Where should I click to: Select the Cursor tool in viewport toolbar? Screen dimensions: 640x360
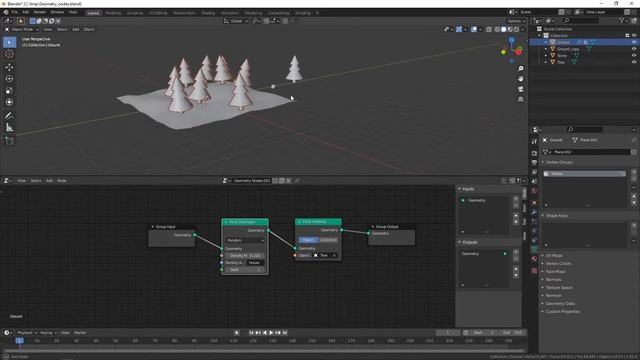pos(9,54)
